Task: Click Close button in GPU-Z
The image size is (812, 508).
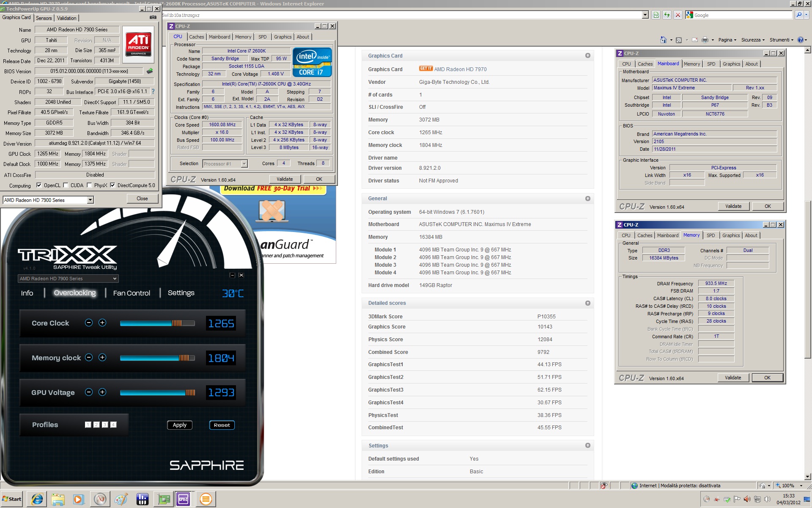Action: [142, 199]
